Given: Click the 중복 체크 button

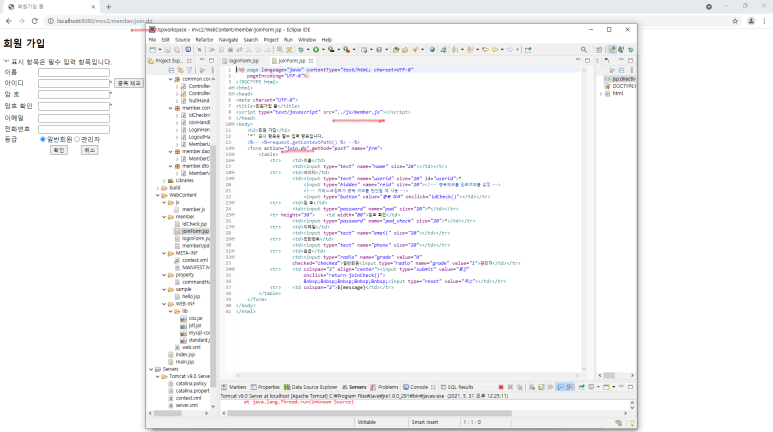Looking at the screenshot, I should [129, 83].
